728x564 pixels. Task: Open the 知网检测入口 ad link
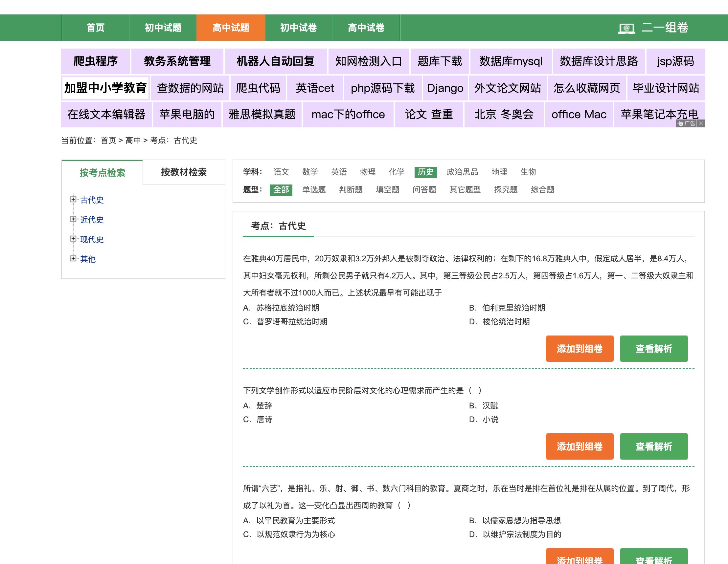point(368,61)
